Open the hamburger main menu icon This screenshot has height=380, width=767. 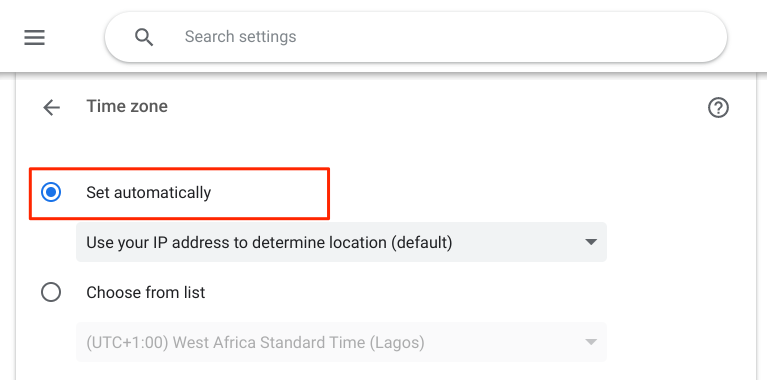[34, 37]
